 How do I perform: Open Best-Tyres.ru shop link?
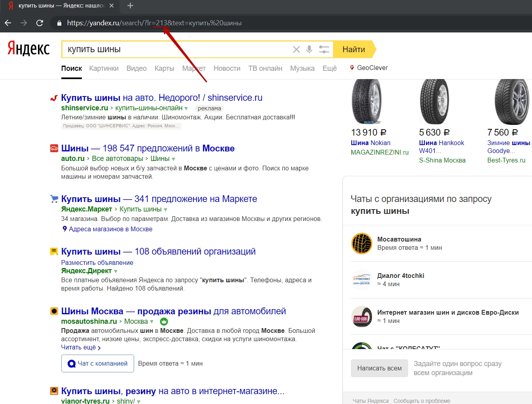click(x=506, y=160)
